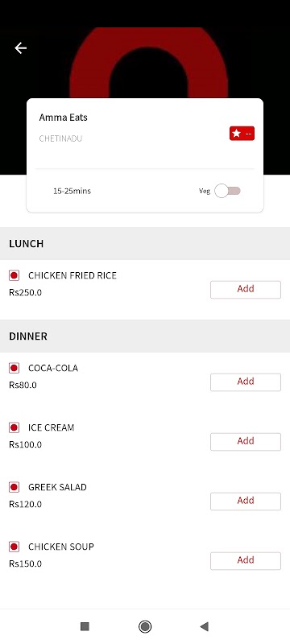
Task: Click non-veg indicator beside Chicken Soup
Action: point(14,547)
